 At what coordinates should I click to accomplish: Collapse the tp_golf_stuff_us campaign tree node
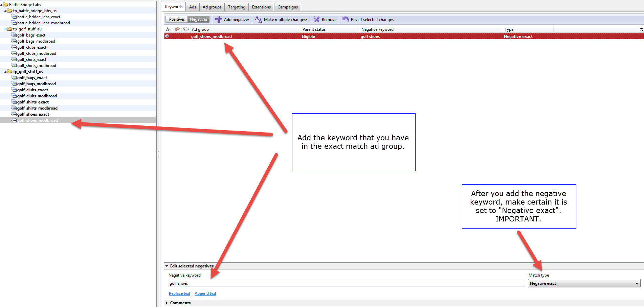(x=6, y=72)
